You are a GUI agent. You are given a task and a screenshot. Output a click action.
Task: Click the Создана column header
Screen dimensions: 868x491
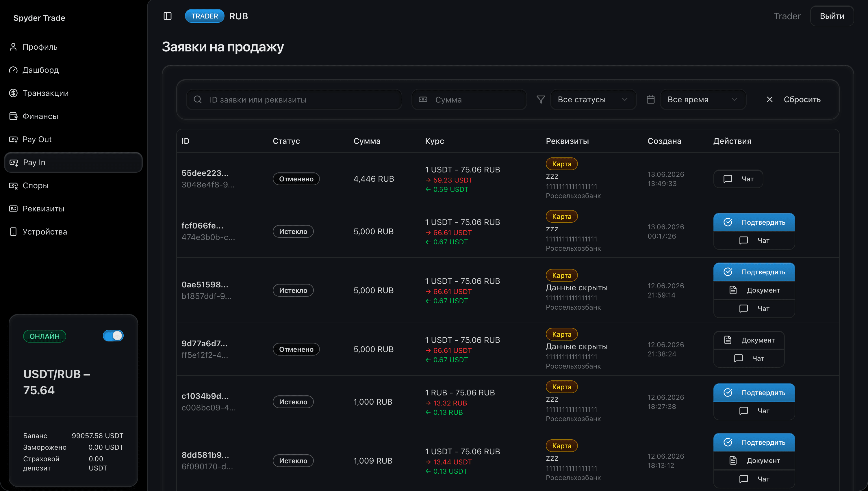(x=664, y=141)
